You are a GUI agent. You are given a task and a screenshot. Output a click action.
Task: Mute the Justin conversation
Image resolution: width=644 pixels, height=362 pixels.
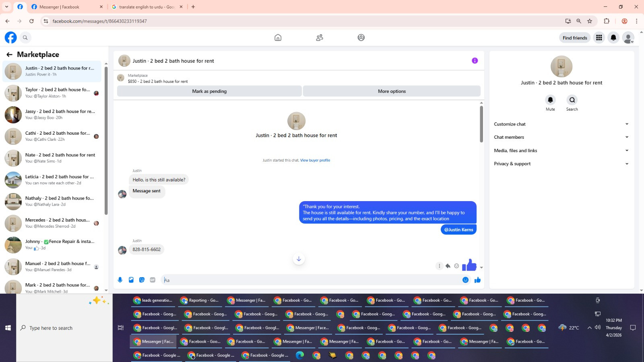click(x=550, y=100)
